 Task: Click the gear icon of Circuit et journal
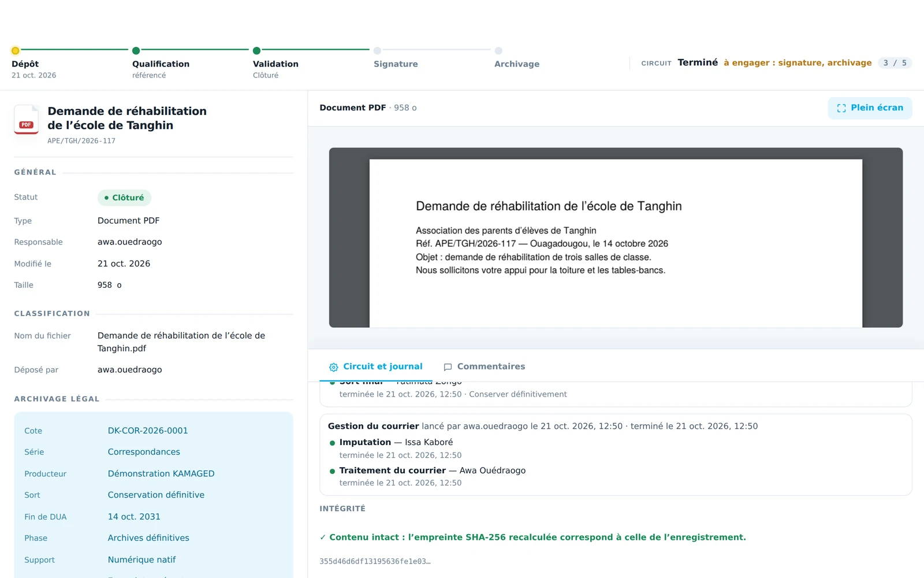click(333, 367)
